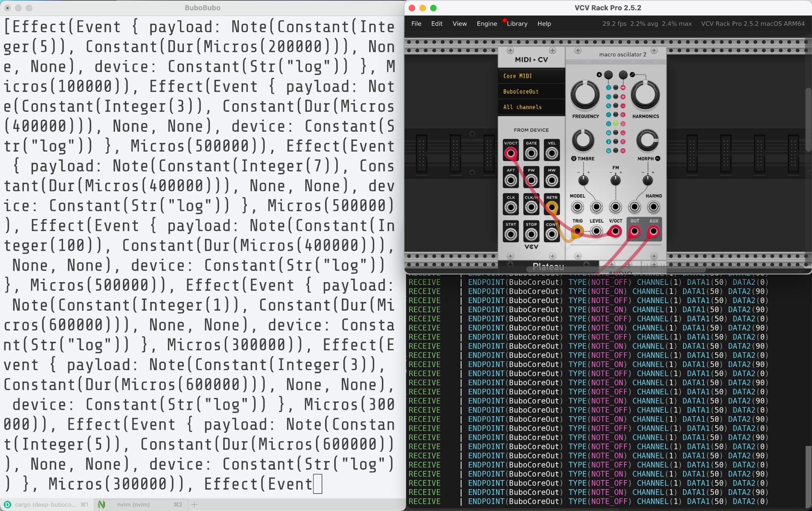The image size is (812, 511).
Task: Click the FREQUENCY knob
Action: pyautogui.click(x=585, y=95)
